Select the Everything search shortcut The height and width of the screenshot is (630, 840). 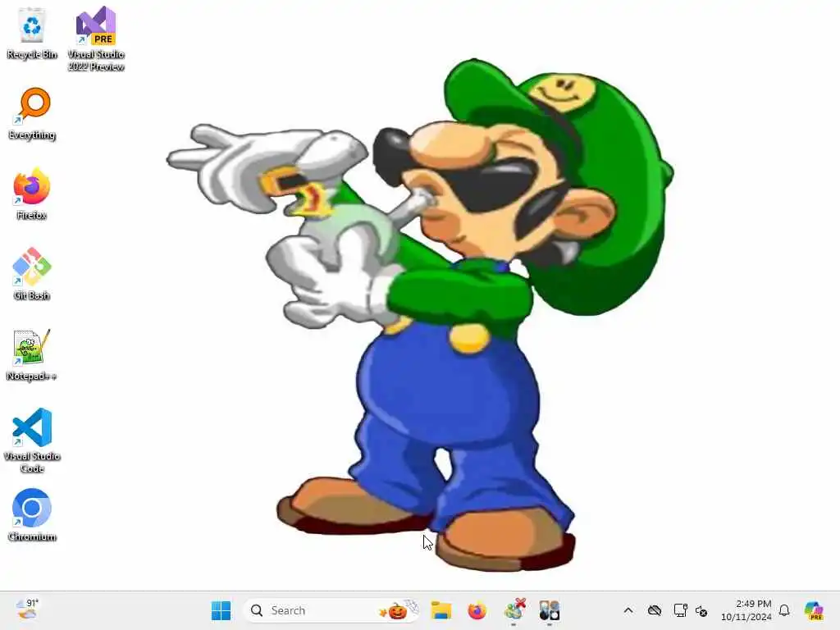point(32,113)
